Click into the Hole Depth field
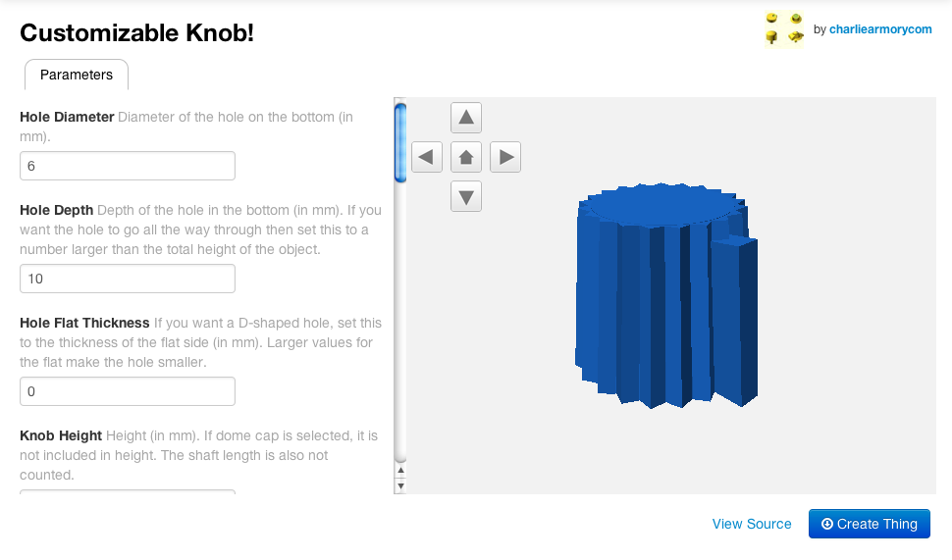Screen dimensions: 952x560 click(128, 279)
